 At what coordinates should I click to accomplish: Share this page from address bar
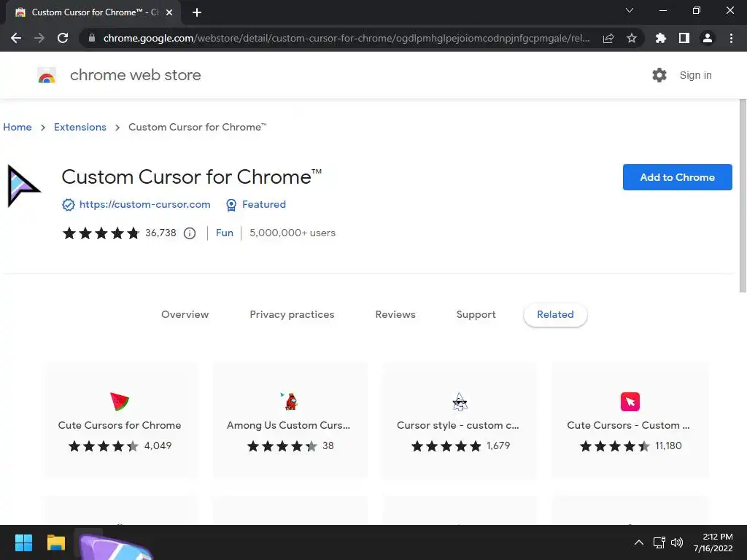[608, 38]
